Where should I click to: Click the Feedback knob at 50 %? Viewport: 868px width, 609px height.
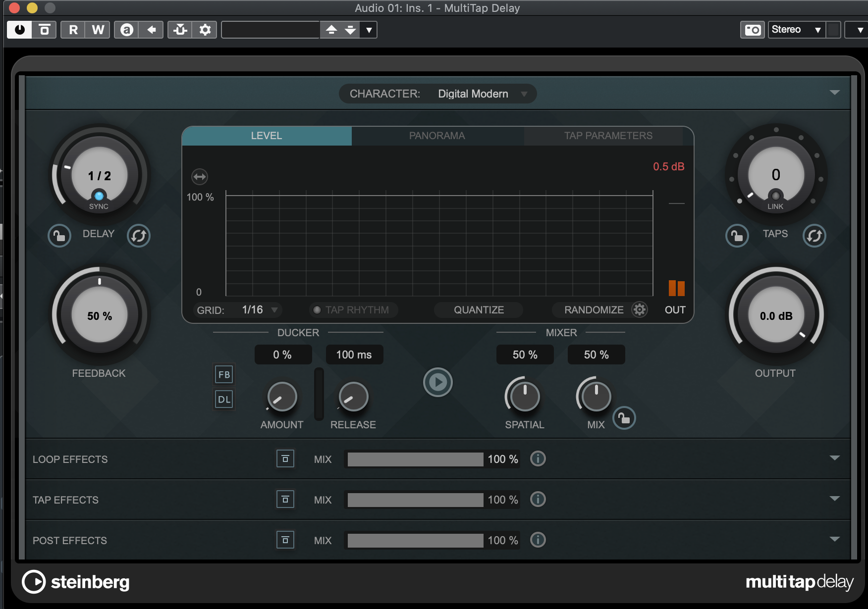100,315
